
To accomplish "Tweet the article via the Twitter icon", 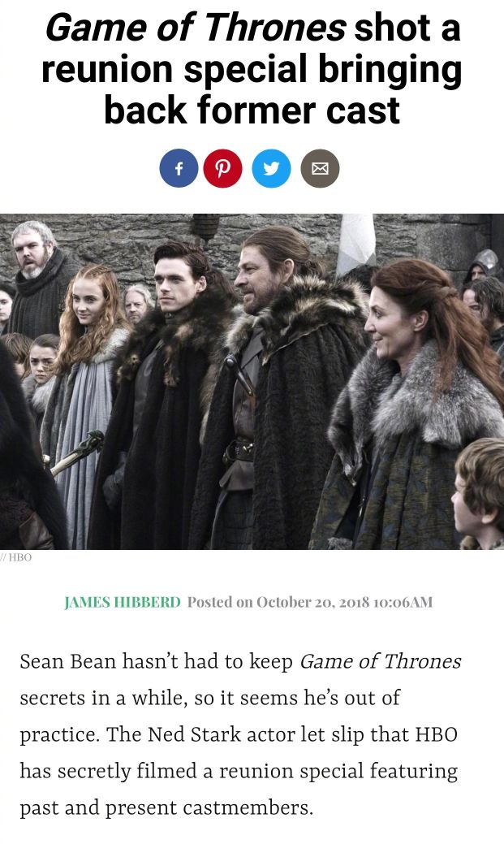I will tap(272, 168).
